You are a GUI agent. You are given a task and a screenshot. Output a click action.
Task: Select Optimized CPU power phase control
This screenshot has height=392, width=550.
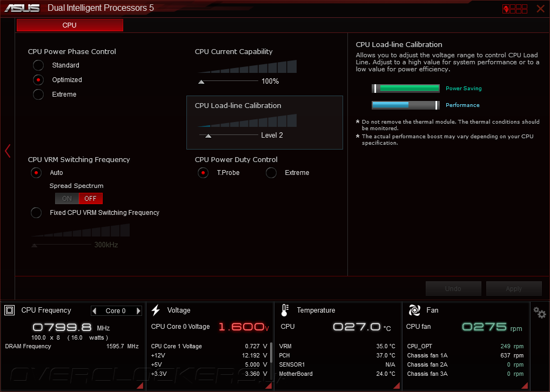[38, 80]
